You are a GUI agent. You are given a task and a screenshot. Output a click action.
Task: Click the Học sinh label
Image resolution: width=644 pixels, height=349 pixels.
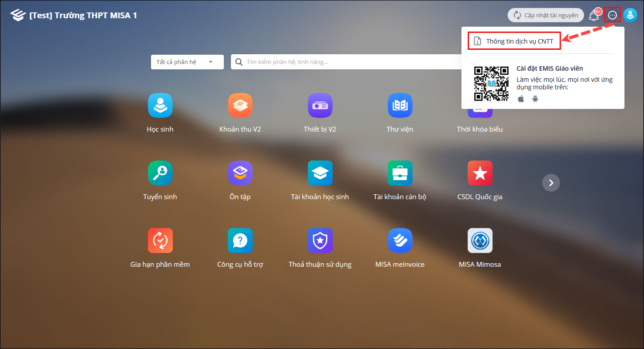pos(160,129)
